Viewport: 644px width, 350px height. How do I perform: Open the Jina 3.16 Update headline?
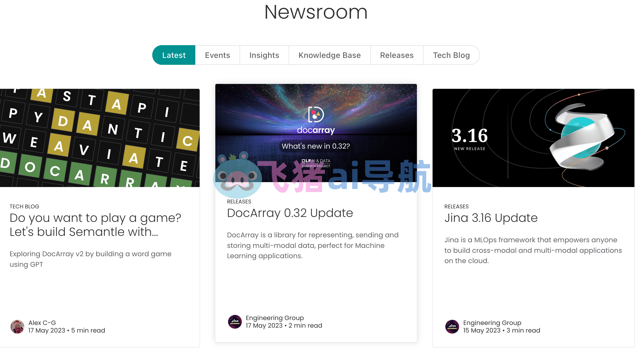(491, 218)
